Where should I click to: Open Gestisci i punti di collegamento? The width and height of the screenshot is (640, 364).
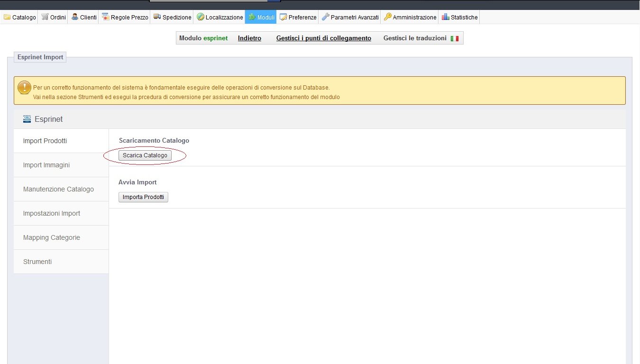324,38
